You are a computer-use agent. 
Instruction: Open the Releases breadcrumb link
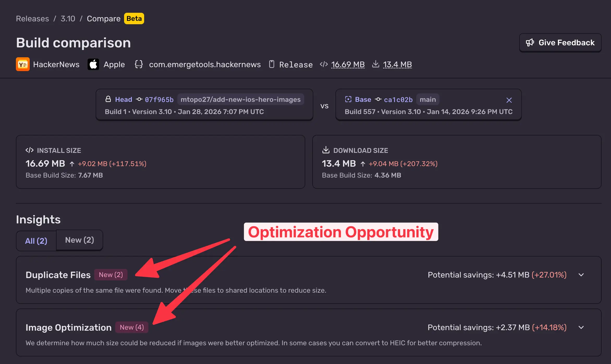(x=32, y=18)
